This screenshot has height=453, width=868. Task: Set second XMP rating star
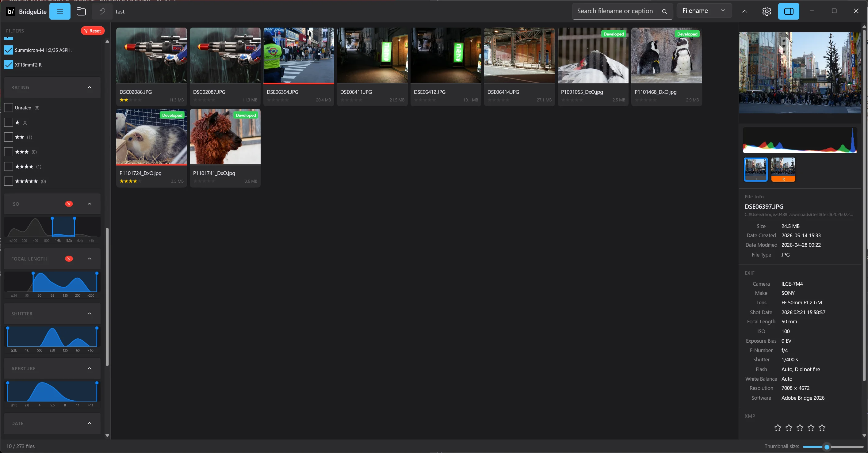pyautogui.click(x=789, y=428)
